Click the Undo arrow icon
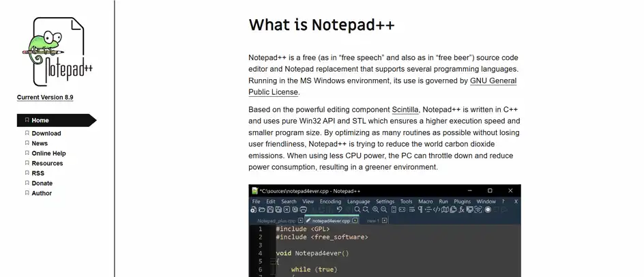This screenshot has width=644, height=277. tap(339, 209)
